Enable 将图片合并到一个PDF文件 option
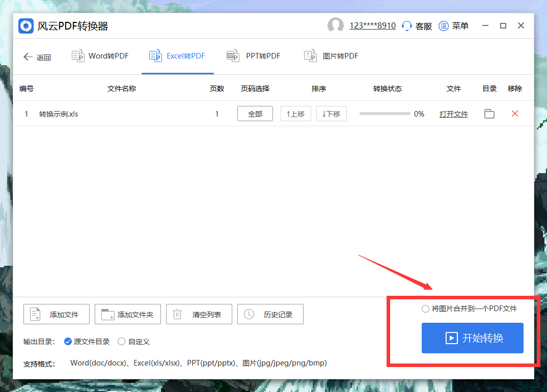The image size is (547, 392). point(469,309)
